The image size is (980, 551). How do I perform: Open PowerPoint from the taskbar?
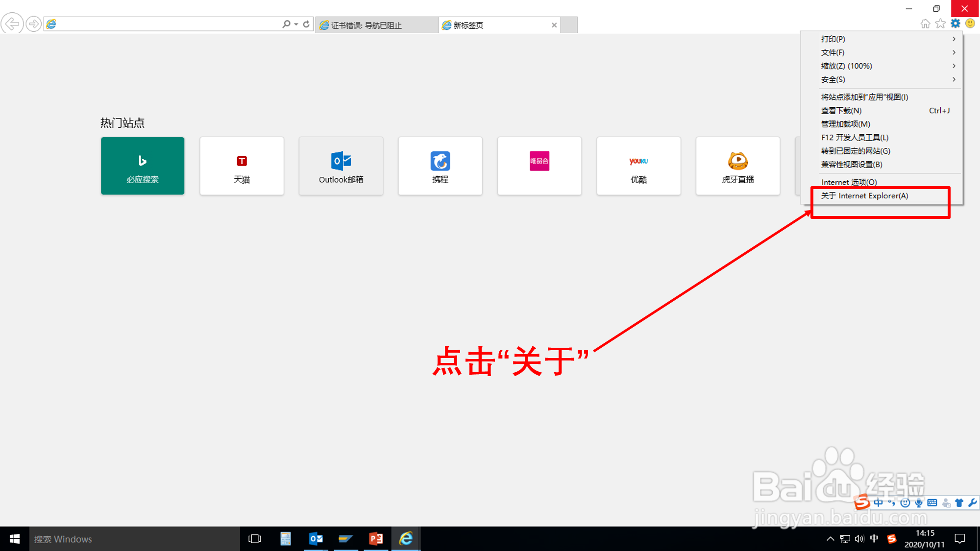click(x=376, y=539)
